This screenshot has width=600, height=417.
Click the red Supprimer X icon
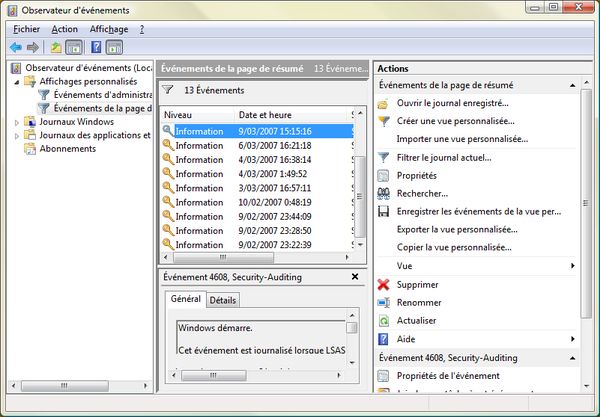[x=384, y=285]
